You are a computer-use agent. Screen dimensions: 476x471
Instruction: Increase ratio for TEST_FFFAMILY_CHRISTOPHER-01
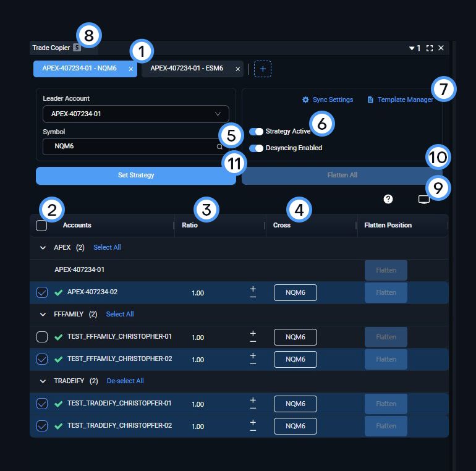click(253, 333)
